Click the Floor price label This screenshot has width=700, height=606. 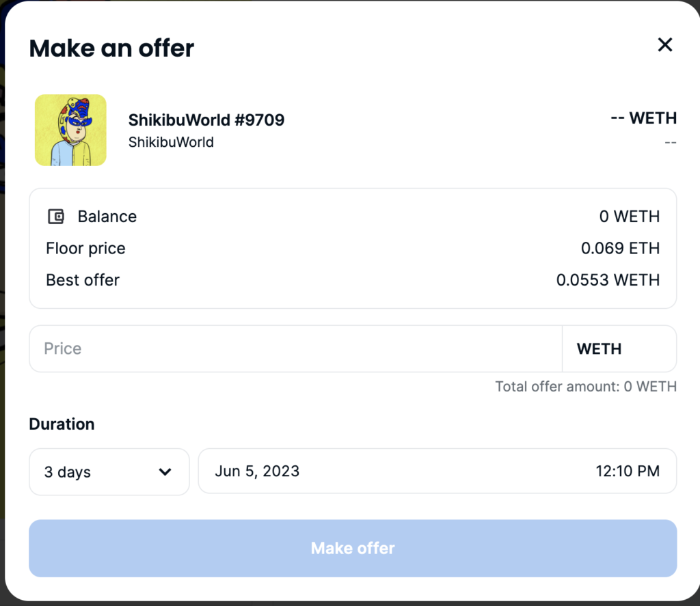pos(85,248)
